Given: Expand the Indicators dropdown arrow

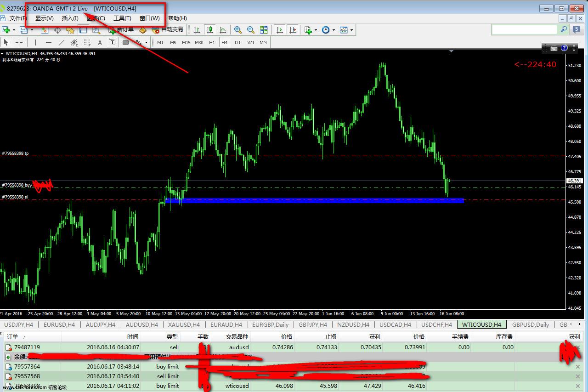Looking at the screenshot, I should pos(316,30).
